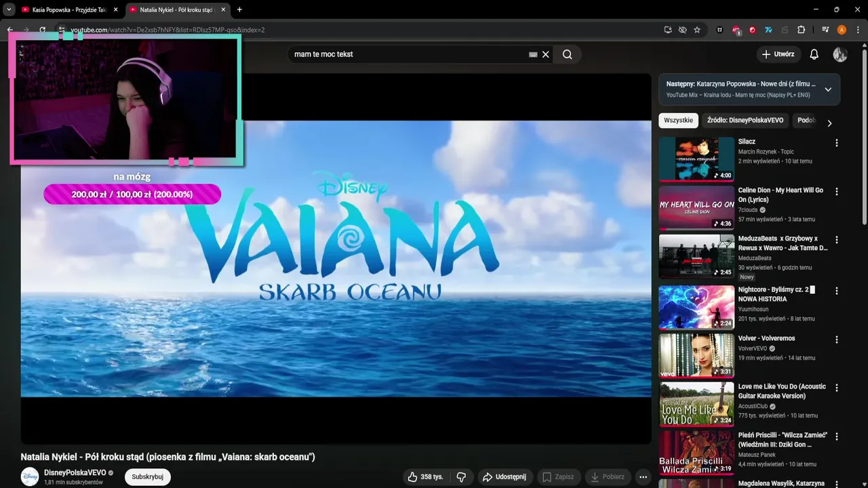868x488 pixels.
Task: Select the Wszystkie filter chip
Action: (x=678, y=121)
